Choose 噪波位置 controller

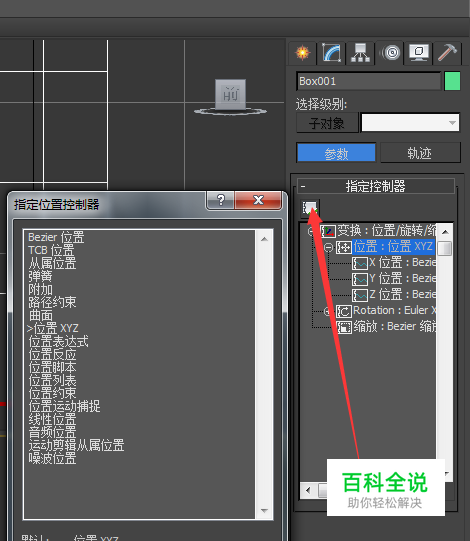[x=52, y=459]
